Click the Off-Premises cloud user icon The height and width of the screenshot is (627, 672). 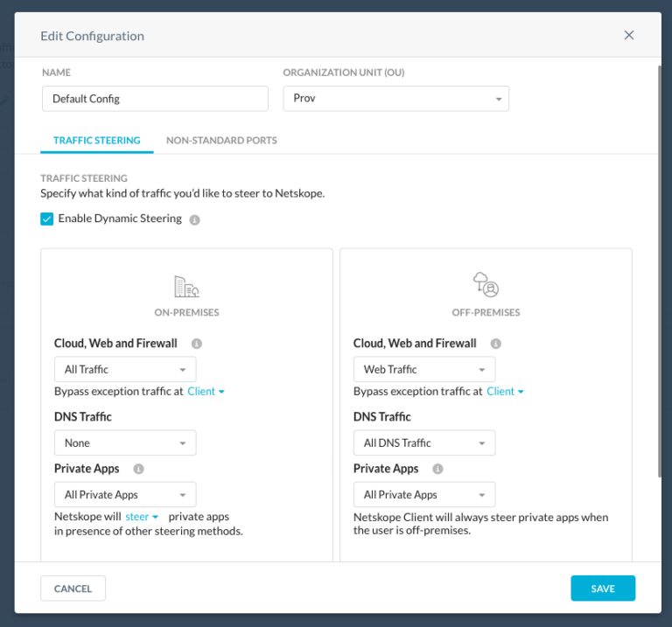486,285
